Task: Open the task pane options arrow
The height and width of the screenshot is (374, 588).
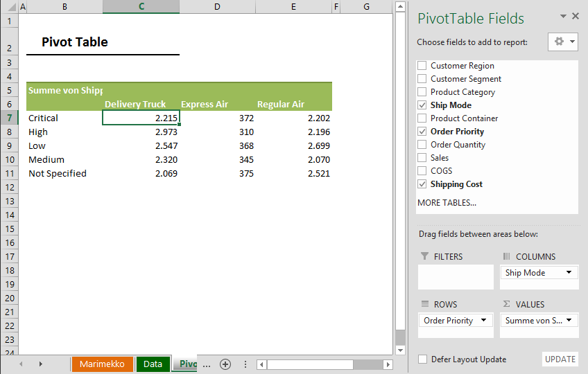Action: [563, 16]
